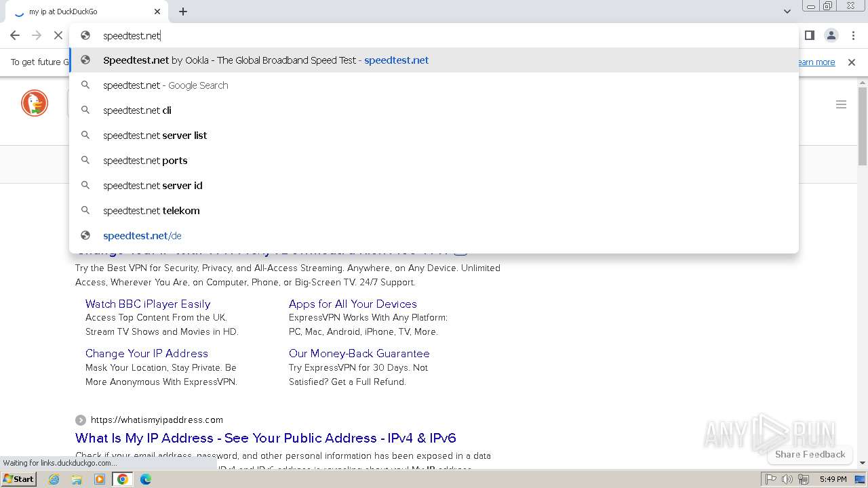
Task: Click scrollbar down arrow
Action: (863, 463)
